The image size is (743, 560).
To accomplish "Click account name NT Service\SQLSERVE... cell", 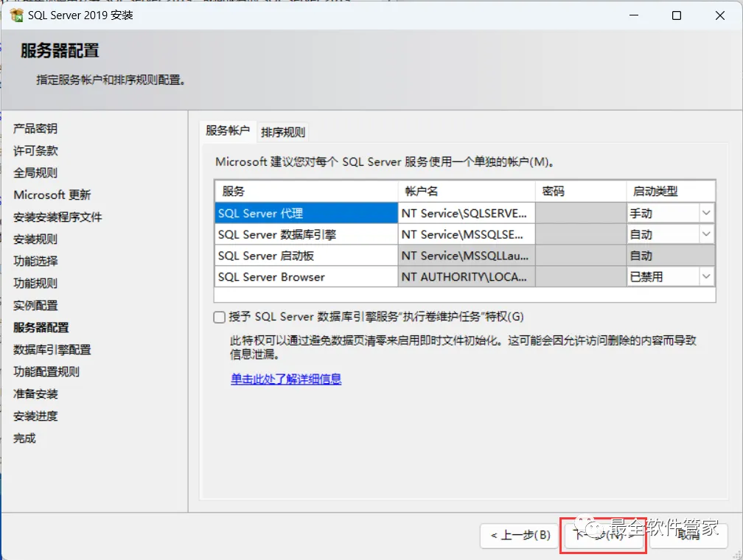I will pos(467,213).
